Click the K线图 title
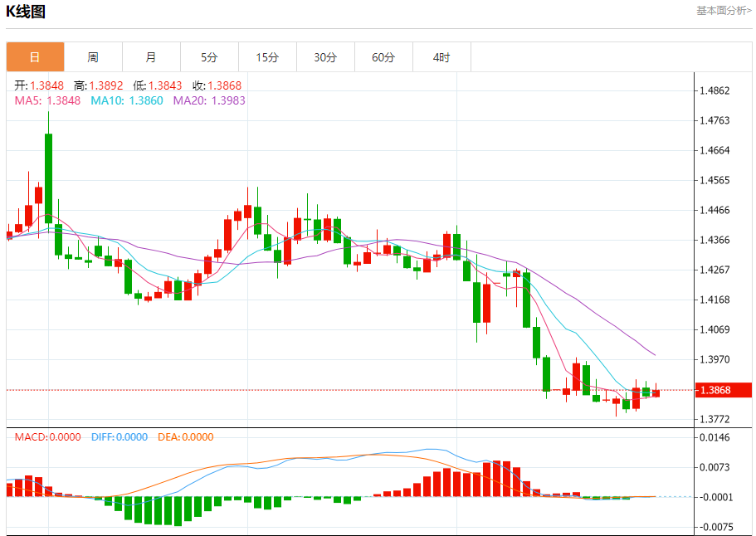The image size is (756, 536). 26,11
